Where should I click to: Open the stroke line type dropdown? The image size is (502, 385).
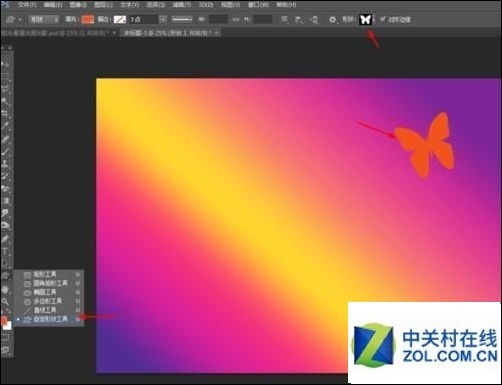click(182, 20)
